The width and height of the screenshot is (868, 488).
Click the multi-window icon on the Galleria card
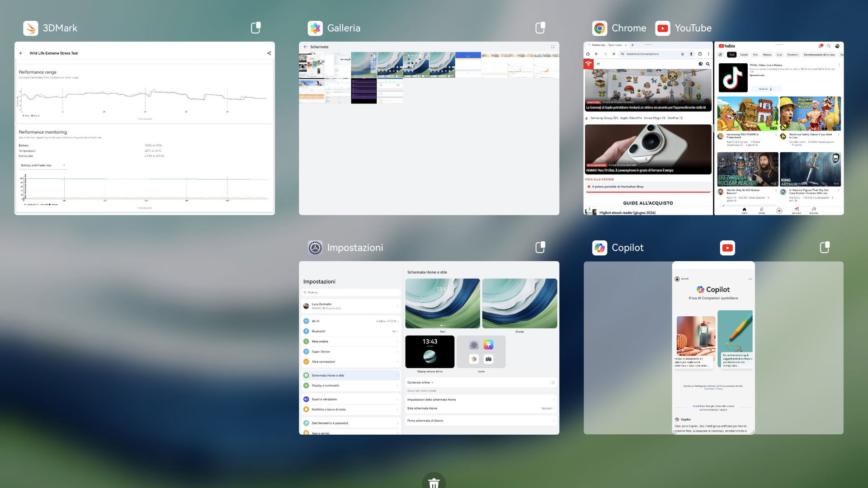coord(540,28)
